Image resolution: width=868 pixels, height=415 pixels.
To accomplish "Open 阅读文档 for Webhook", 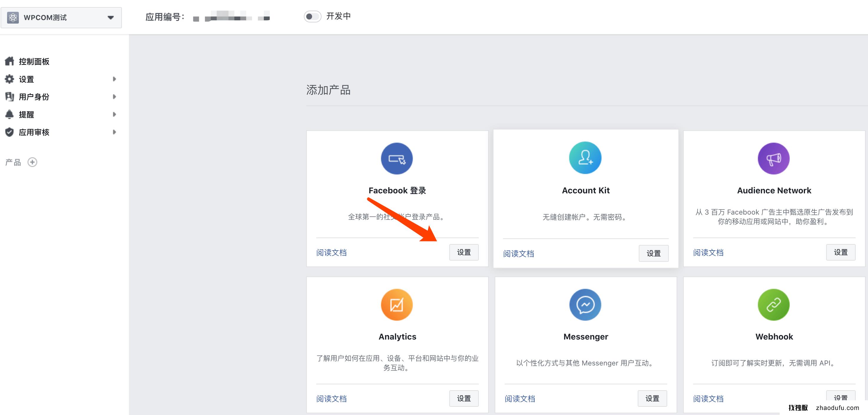I will tap(708, 398).
